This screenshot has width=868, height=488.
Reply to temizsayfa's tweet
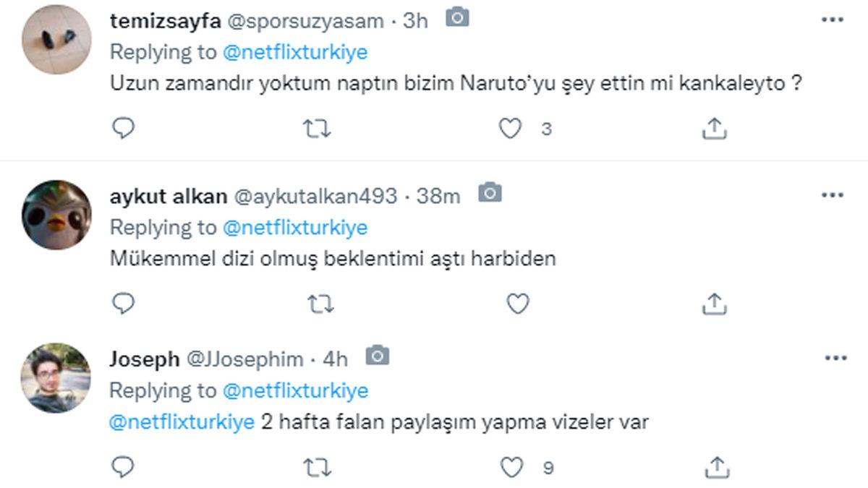(x=124, y=129)
